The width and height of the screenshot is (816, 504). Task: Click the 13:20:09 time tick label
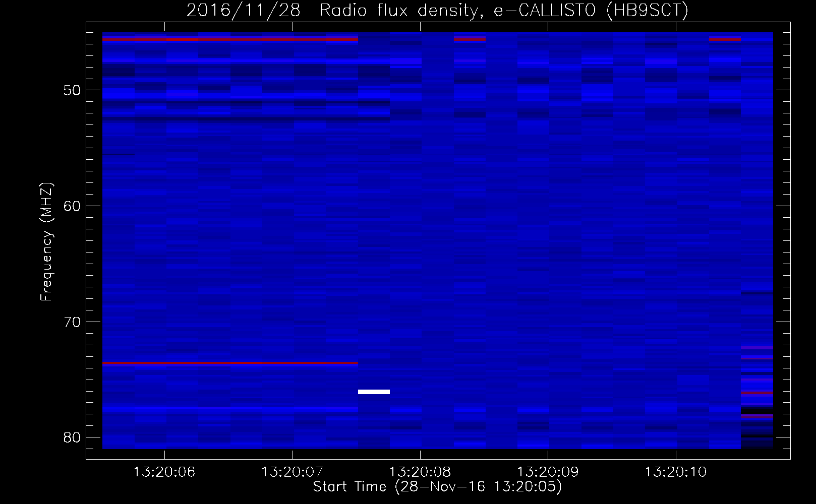click(548, 472)
